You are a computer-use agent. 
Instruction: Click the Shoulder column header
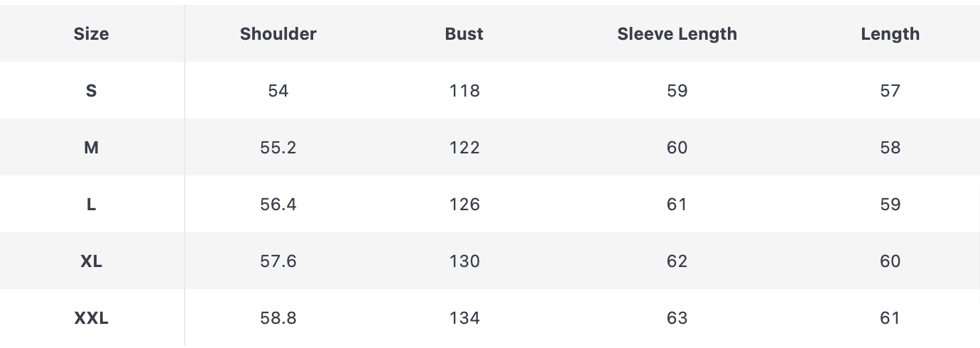click(278, 34)
